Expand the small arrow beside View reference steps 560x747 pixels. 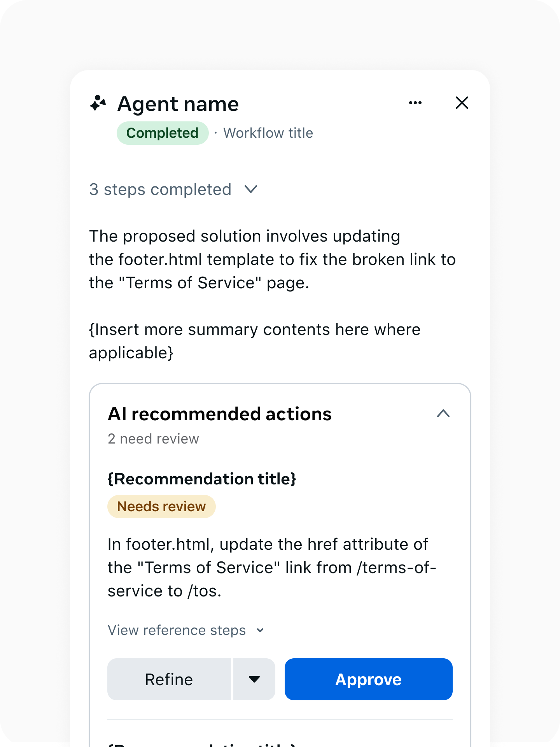tap(261, 630)
